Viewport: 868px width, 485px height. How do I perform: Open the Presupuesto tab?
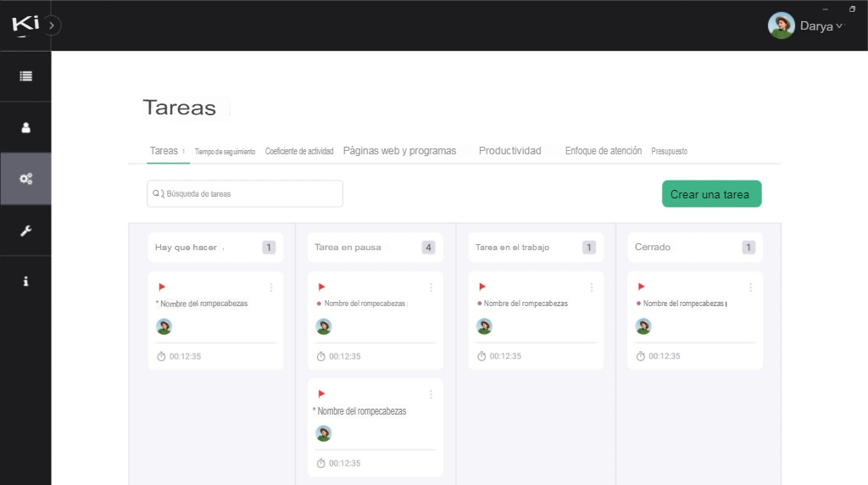pos(670,151)
